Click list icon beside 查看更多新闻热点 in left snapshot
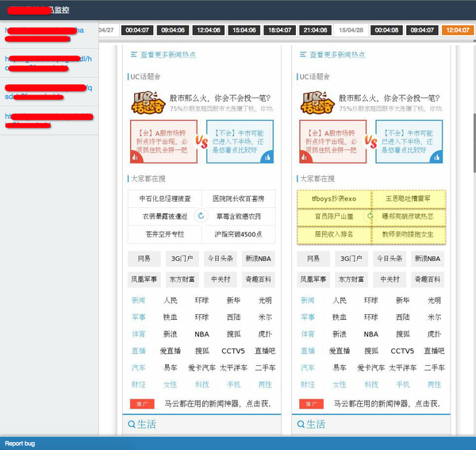This screenshot has height=450, width=476. pos(134,55)
